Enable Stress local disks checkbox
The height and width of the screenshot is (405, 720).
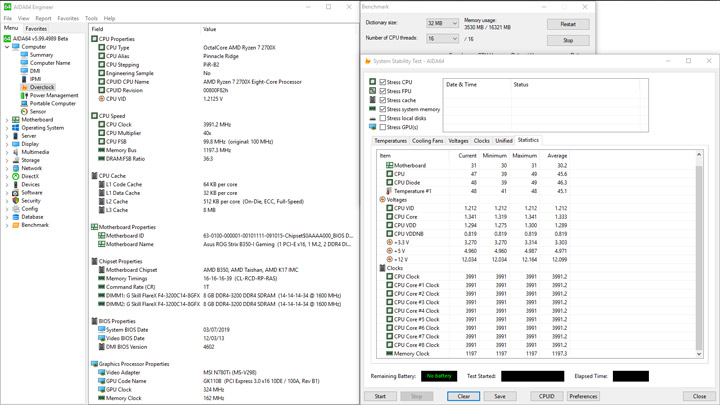(382, 118)
